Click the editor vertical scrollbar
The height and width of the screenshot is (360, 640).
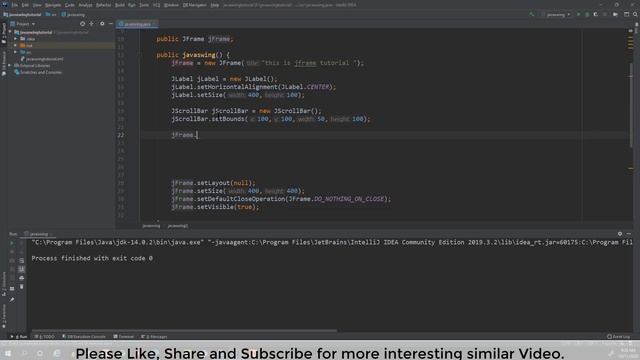(x=631, y=105)
